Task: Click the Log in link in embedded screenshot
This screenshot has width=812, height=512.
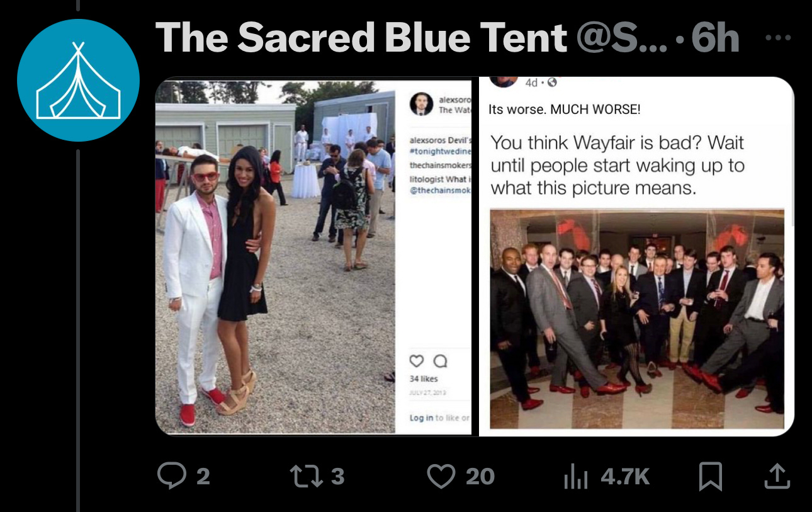Action: (x=420, y=419)
